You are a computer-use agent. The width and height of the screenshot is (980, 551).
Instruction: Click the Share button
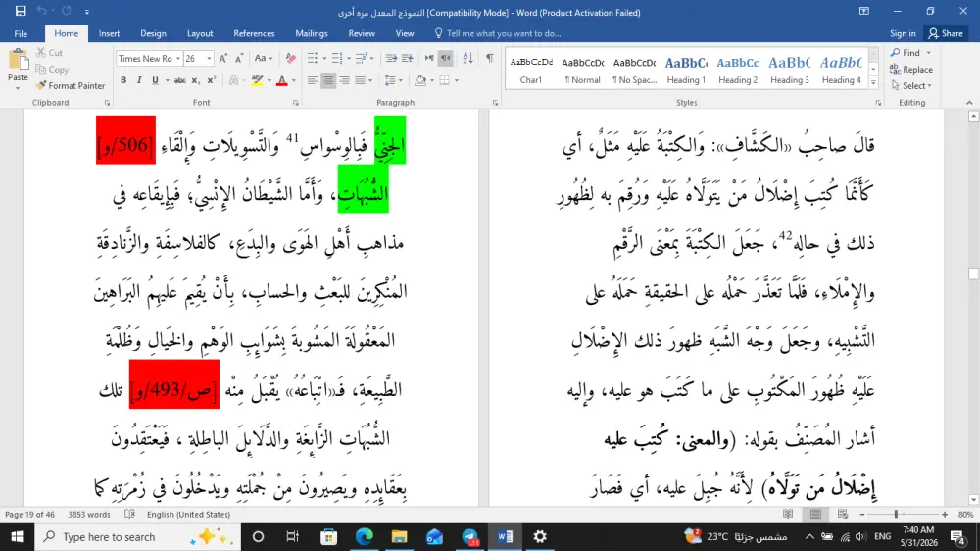[x=946, y=33]
